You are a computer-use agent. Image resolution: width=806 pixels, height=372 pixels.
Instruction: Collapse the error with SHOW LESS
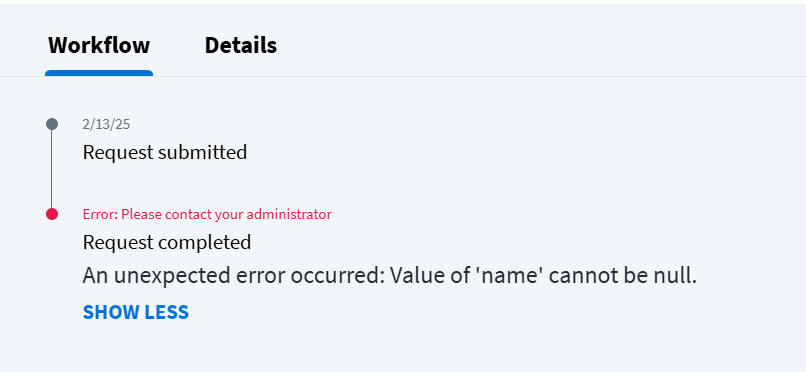click(136, 312)
